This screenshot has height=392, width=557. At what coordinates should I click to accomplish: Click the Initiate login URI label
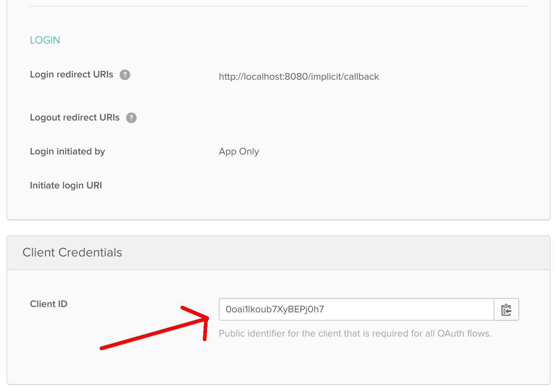click(x=66, y=185)
